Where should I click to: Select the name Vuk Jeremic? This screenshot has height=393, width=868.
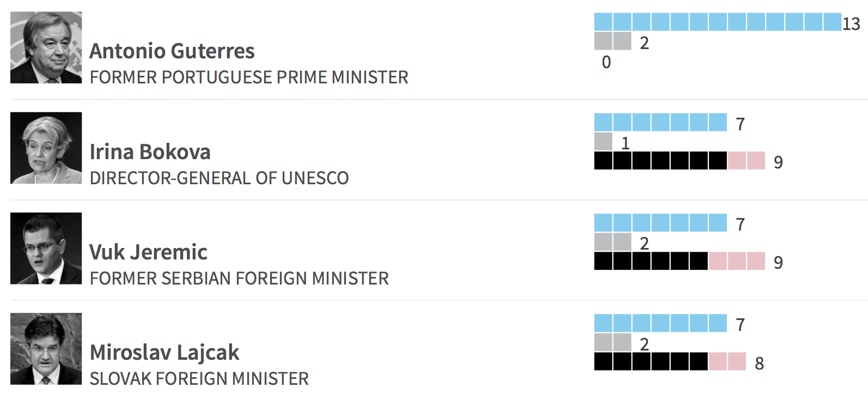click(148, 252)
